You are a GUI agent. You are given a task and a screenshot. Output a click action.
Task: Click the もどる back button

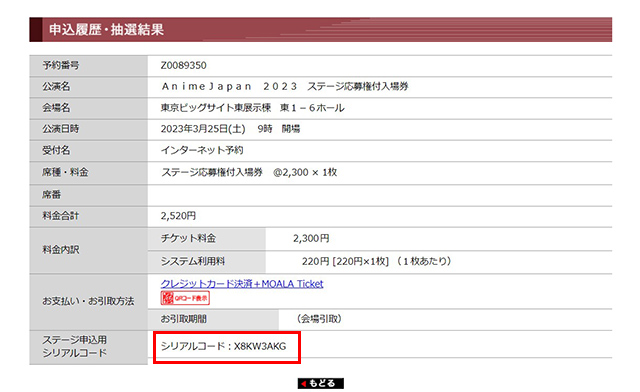[x=320, y=383]
